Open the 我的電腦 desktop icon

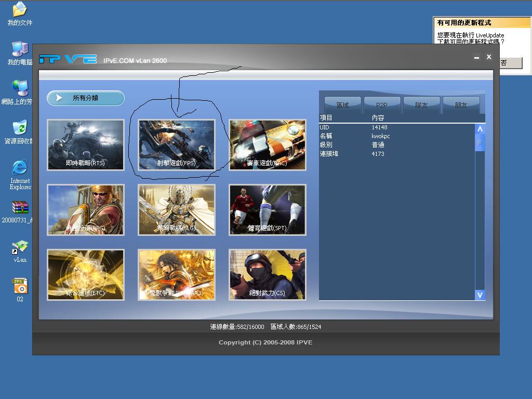[x=20, y=54]
